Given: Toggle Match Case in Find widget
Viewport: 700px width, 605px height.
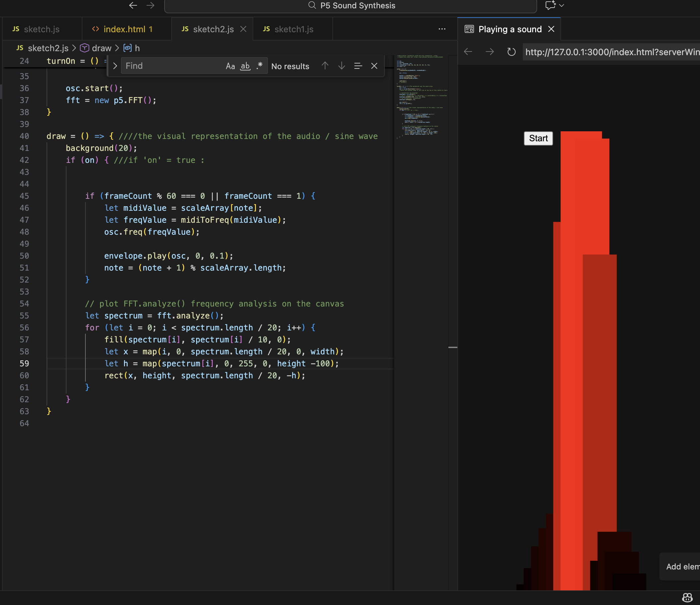Looking at the screenshot, I should pyautogui.click(x=230, y=66).
